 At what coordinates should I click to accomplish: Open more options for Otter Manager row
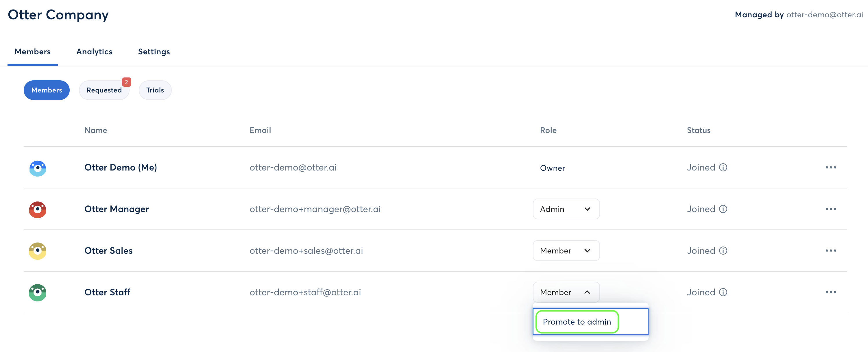pos(831,209)
